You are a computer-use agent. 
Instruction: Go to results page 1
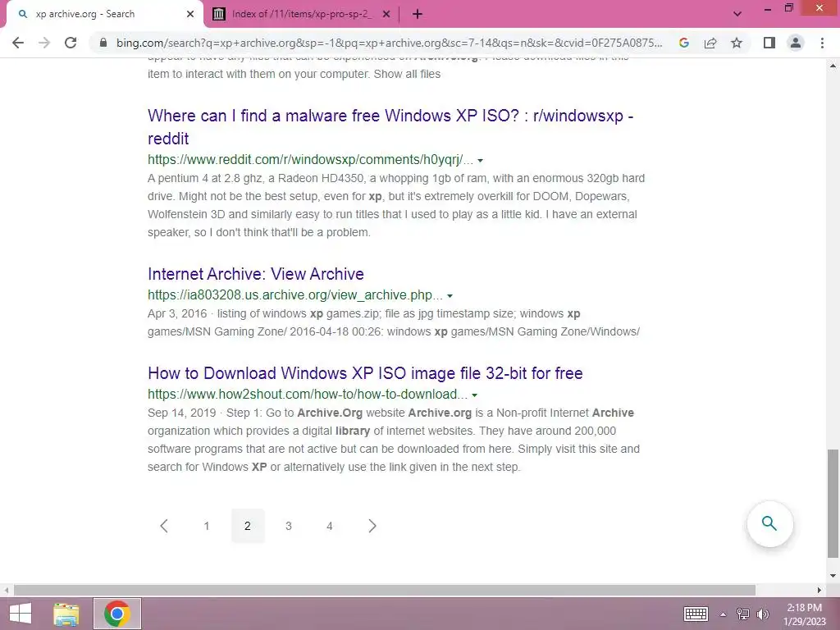[207, 526]
